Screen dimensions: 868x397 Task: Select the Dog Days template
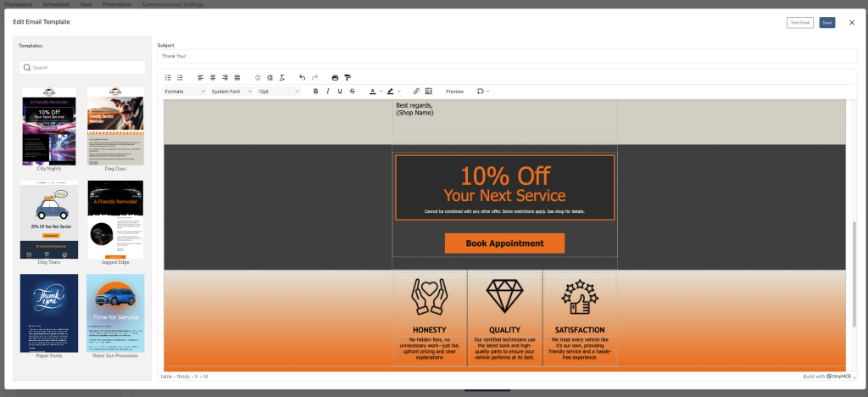tap(115, 128)
